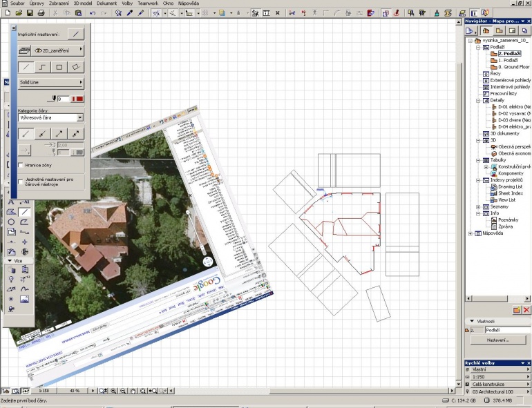Open the Teamwork menu
Screen dimensions: 532x408
coord(148,3)
